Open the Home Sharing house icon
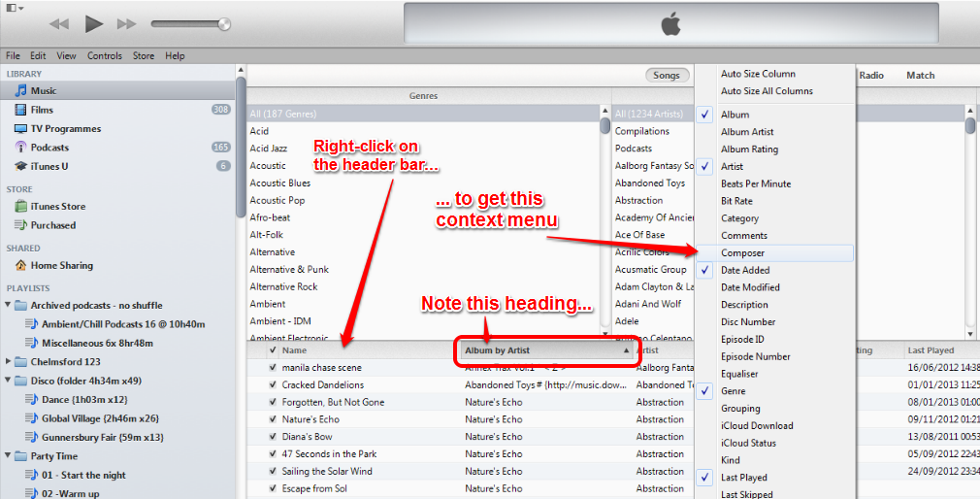980x499 pixels. coord(20,265)
